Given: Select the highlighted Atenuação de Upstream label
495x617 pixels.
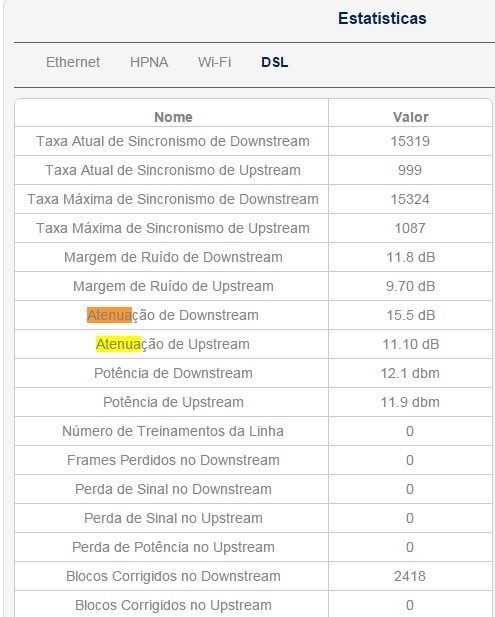Looking at the screenshot, I should (x=173, y=344).
